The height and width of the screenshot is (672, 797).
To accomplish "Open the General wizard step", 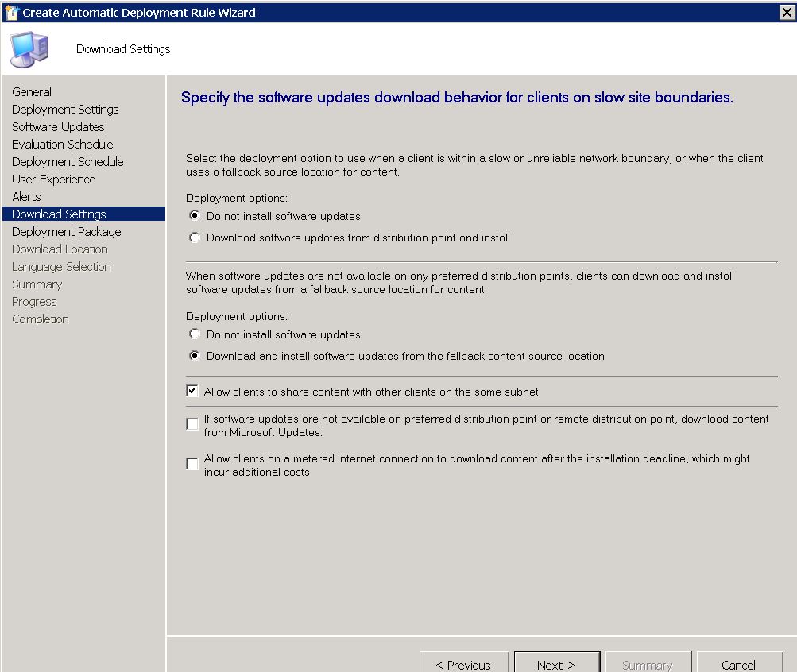I will click(32, 92).
